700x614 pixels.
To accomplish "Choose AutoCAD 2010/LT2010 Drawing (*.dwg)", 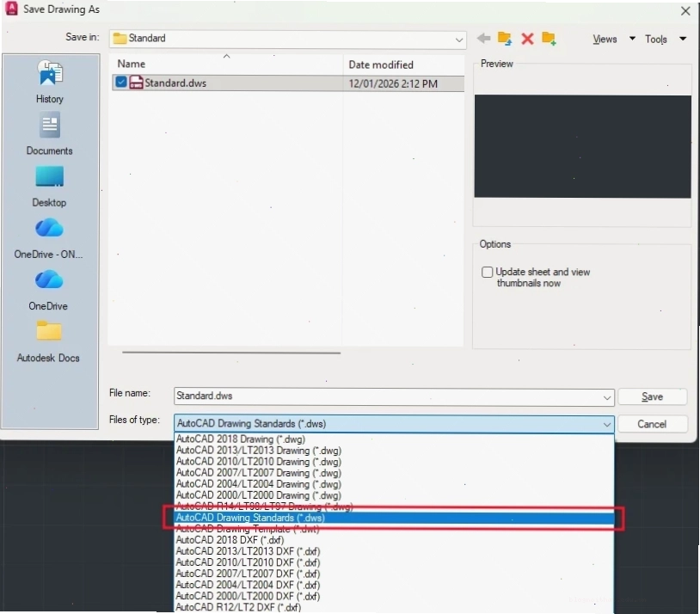I will [394, 462].
